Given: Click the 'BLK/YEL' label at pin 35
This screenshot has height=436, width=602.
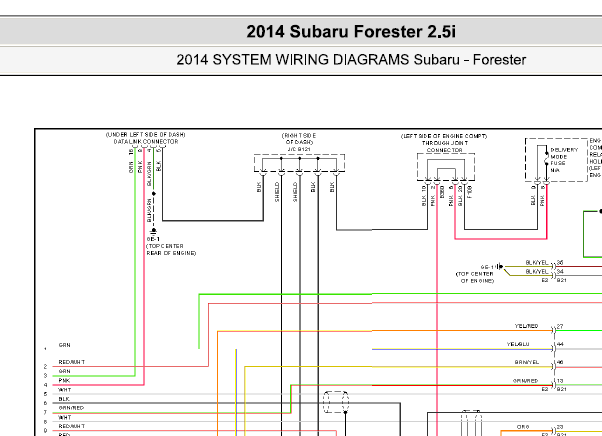Looking at the screenshot, I should click(x=537, y=263).
